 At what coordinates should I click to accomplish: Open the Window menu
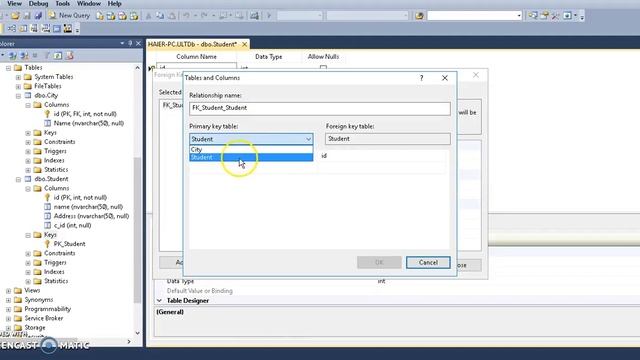click(x=89, y=4)
